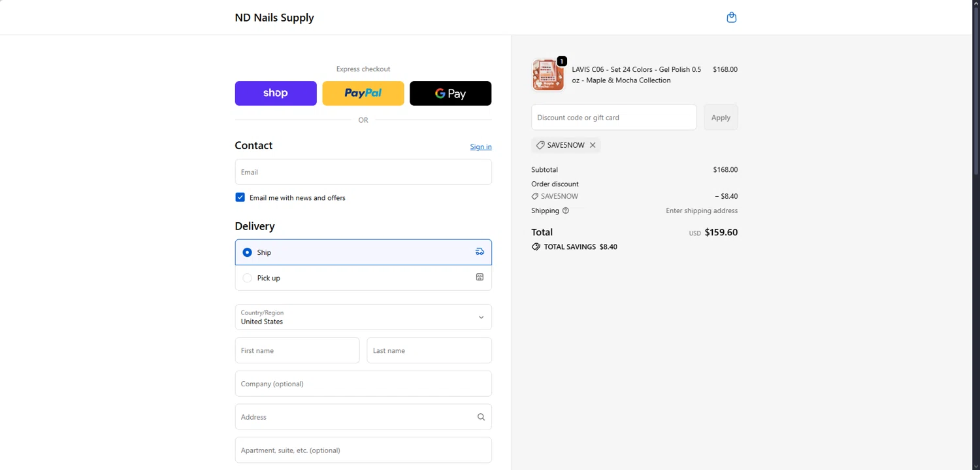Click the Express checkout heading text

363,69
